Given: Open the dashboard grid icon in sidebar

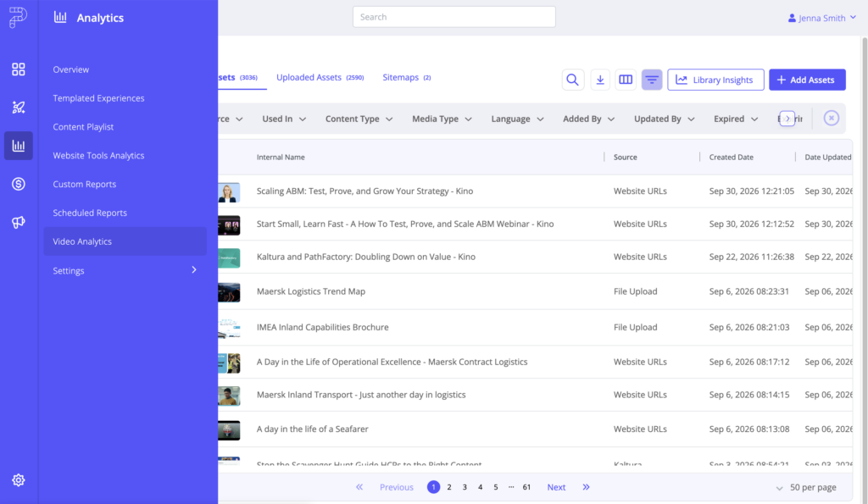Looking at the screenshot, I should point(19,69).
